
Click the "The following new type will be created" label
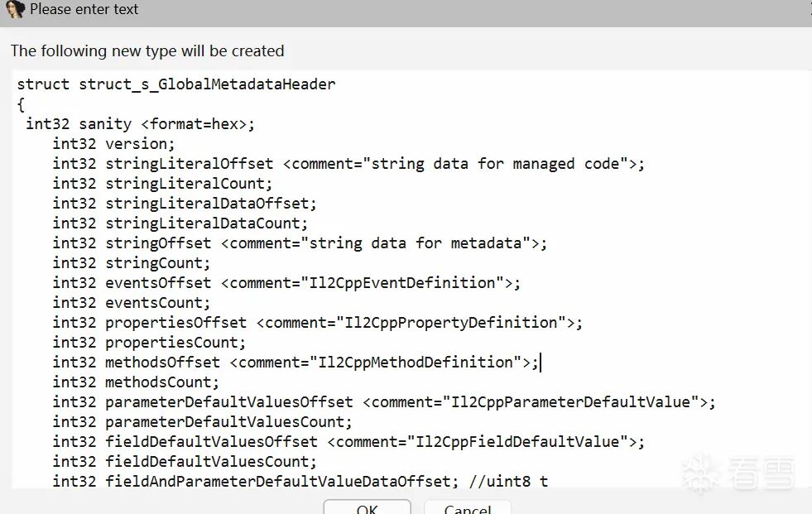click(147, 50)
